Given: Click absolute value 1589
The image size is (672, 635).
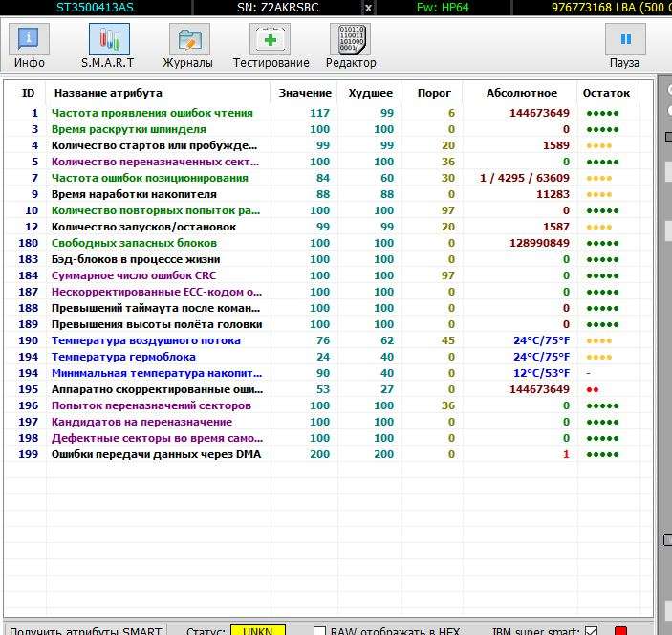Looking at the screenshot, I should coord(555,145).
